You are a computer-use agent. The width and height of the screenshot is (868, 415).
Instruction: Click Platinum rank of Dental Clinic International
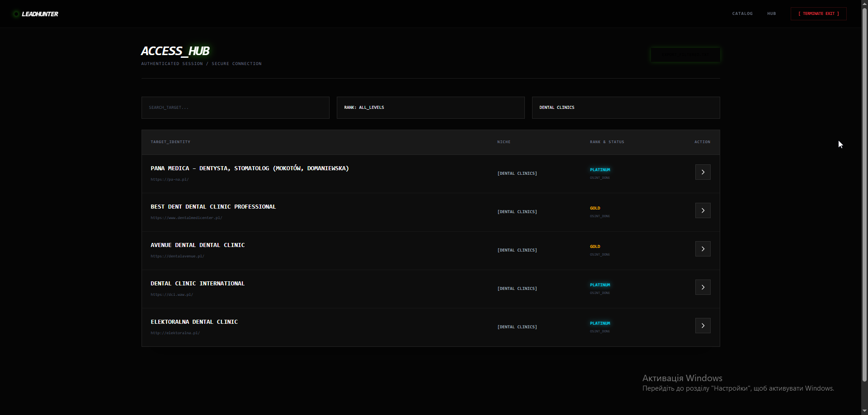(600, 285)
